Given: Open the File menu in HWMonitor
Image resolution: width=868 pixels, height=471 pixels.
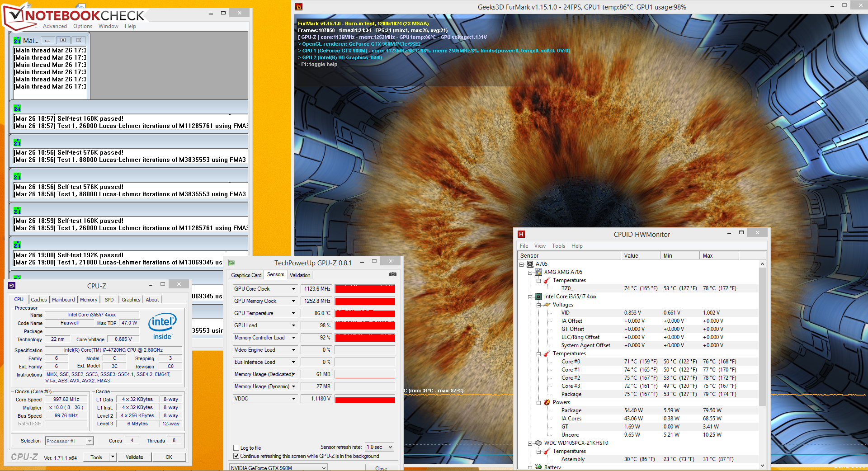Looking at the screenshot, I should (x=524, y=246).
